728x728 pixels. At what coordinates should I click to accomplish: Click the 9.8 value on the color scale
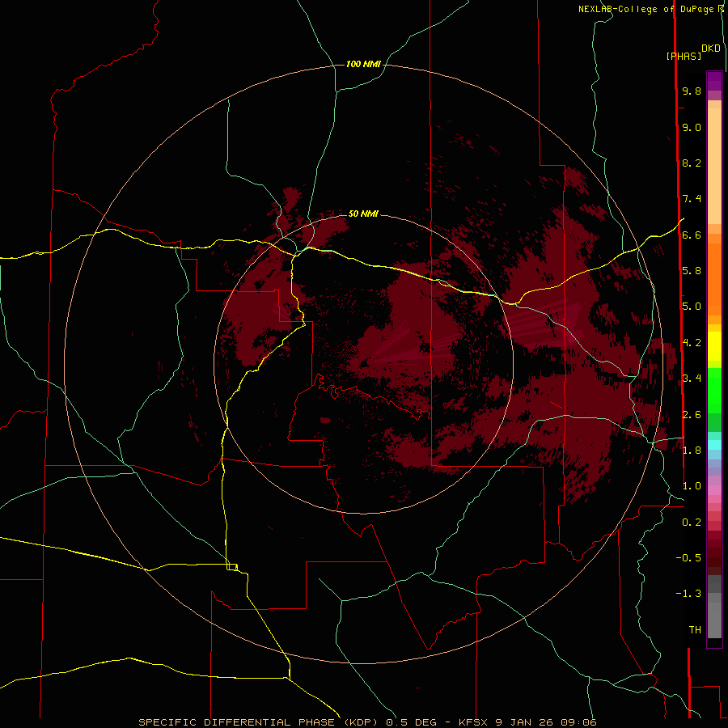(x=692, y=91)
